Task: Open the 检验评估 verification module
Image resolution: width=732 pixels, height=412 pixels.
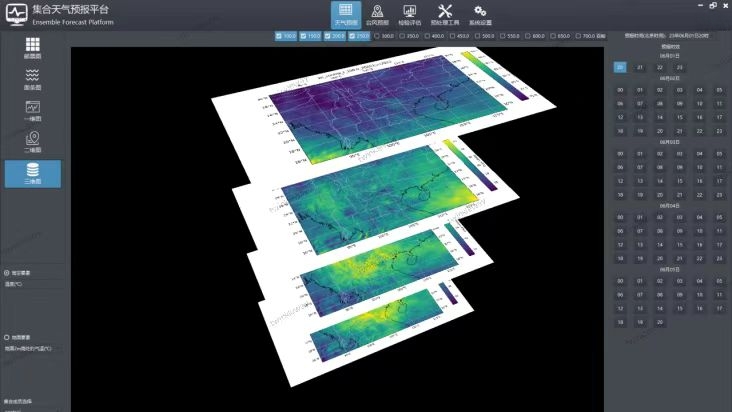Action: click(x=410, y=14)
